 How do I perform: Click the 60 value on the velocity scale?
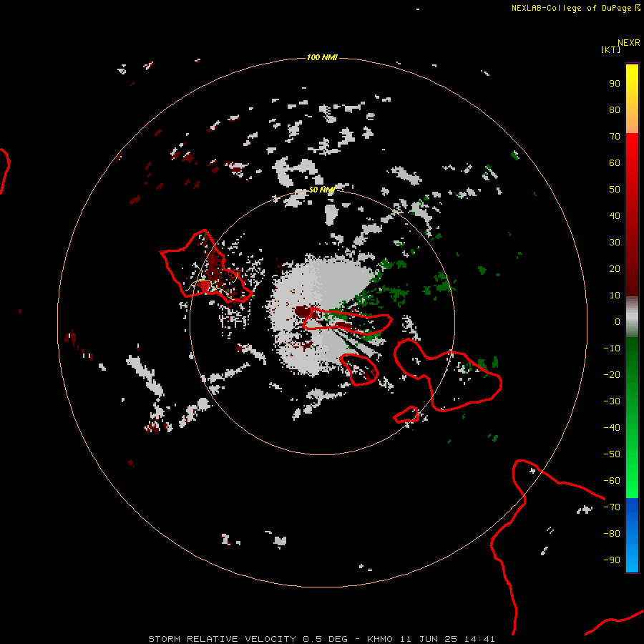pyautogui.click(x=615, y=163)
